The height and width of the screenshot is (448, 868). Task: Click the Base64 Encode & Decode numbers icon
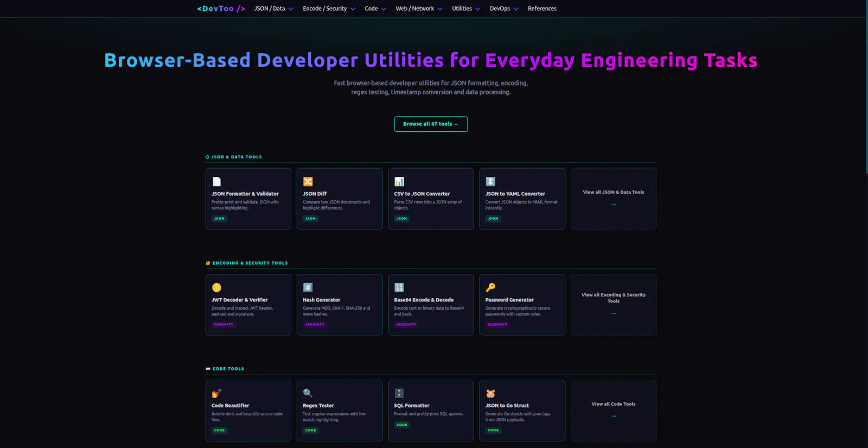pos(399,287)
